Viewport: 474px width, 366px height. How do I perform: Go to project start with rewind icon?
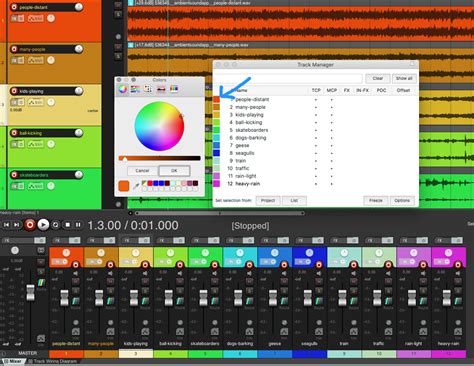point(6,225)
